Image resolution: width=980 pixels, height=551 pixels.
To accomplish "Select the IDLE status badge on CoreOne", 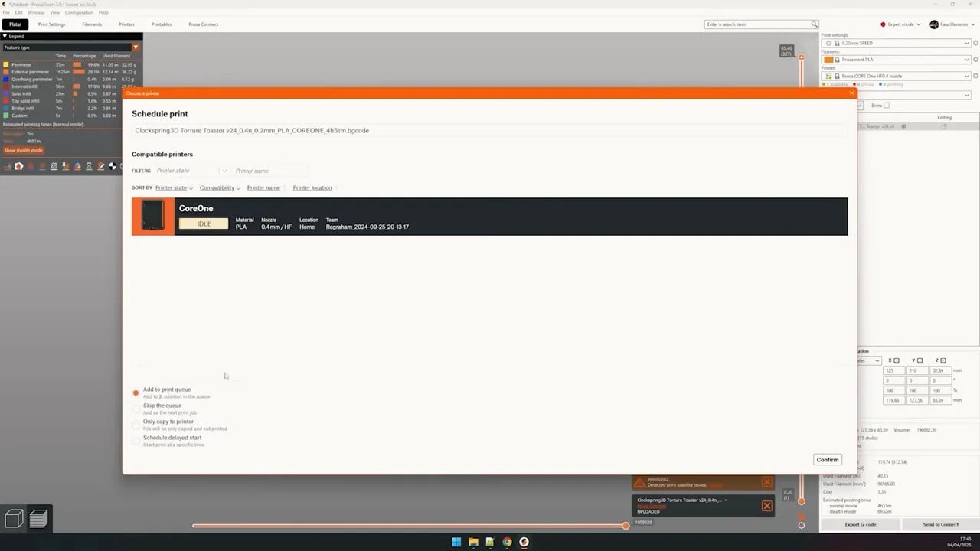I will 204,223.
